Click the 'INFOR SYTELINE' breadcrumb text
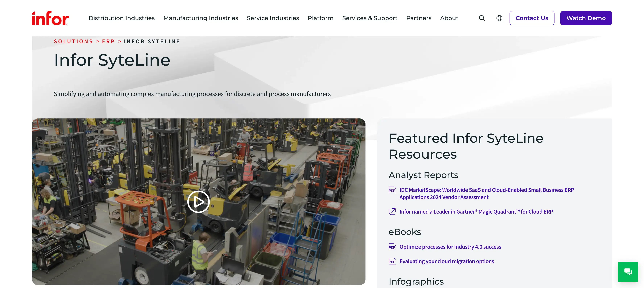This screenshot has height=288, width=644. 152,41
